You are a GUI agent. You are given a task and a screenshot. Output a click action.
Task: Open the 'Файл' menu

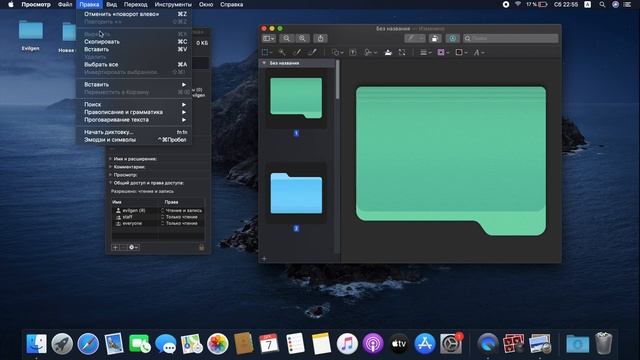[x=65, y=4]
